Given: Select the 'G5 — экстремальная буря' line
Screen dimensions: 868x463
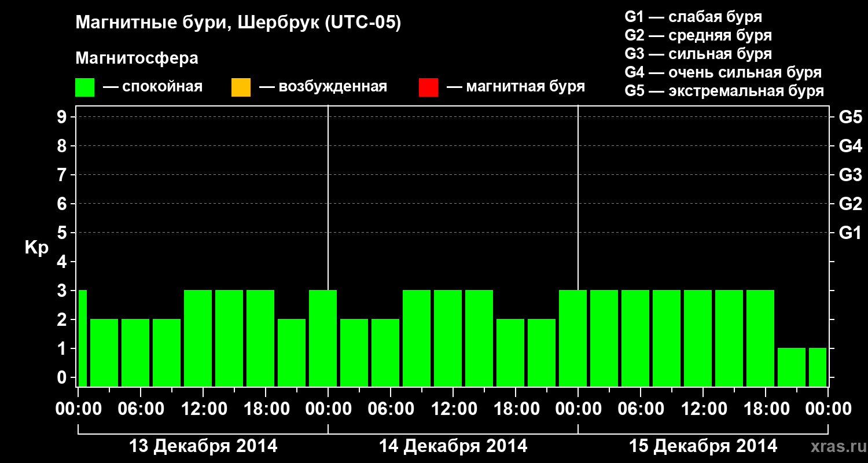Looking at the screenshot, I should pyautogui.click(x=724, y=91).
